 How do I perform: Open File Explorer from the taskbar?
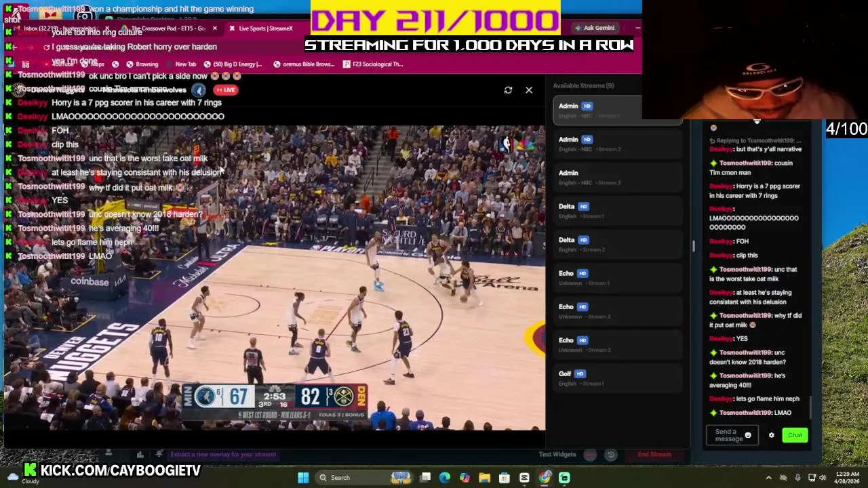[x=485, y=478]
